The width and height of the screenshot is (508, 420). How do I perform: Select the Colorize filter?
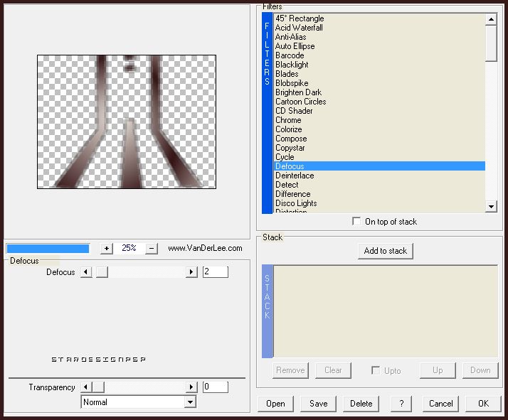(379, 129)
